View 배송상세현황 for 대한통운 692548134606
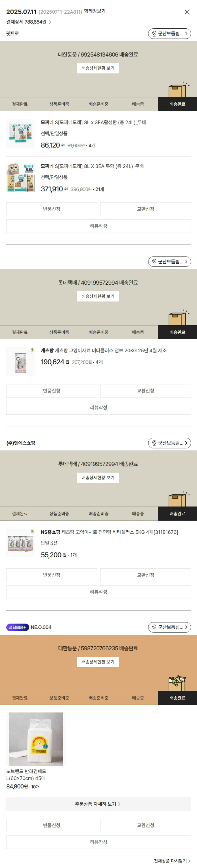Viewport: 197px width, 868px height. pyautogui.click(x=98, y=68)
